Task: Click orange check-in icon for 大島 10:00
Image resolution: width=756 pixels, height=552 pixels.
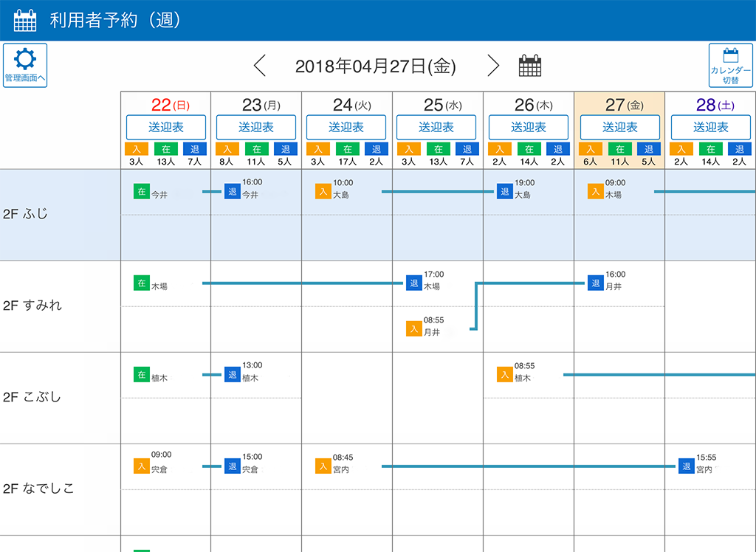Action: click(x=323, y=191)
